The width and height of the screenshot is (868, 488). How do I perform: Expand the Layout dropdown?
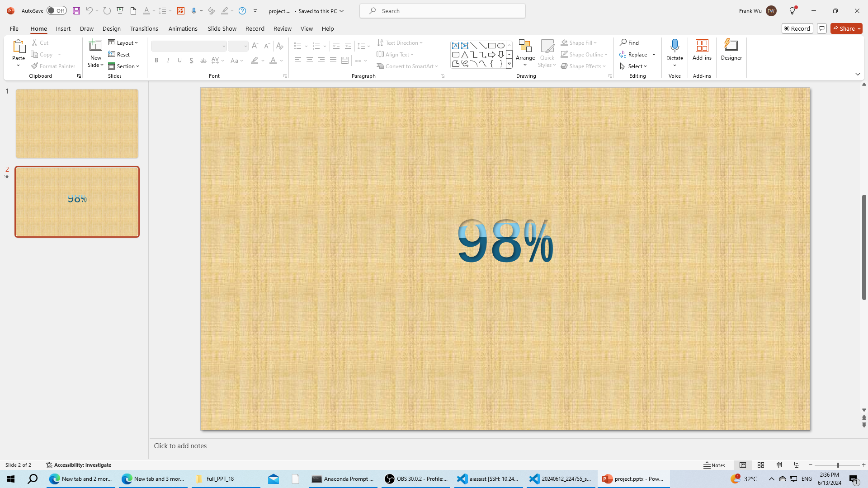pos(123,42)
